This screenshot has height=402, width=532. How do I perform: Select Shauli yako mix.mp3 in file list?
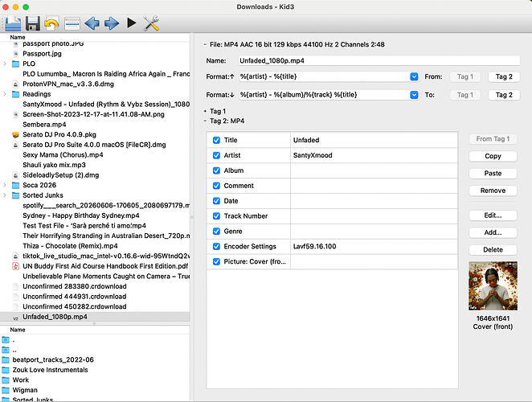(54, 165)
